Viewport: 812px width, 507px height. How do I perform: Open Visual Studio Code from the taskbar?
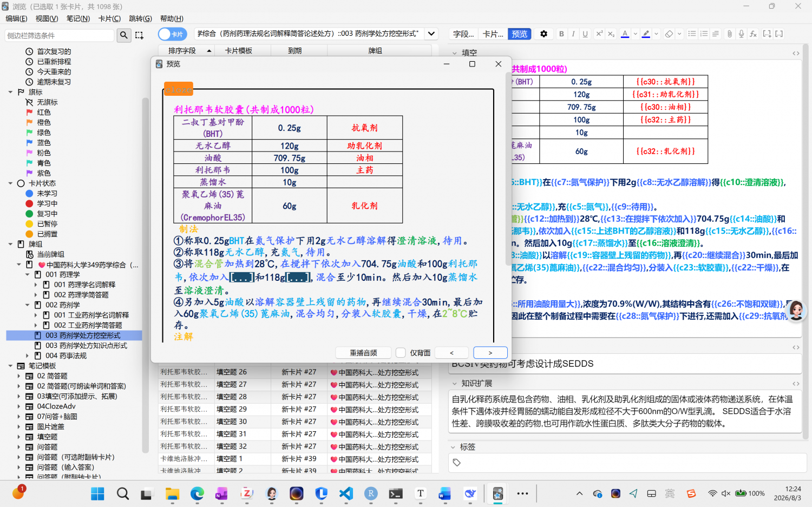346,493
